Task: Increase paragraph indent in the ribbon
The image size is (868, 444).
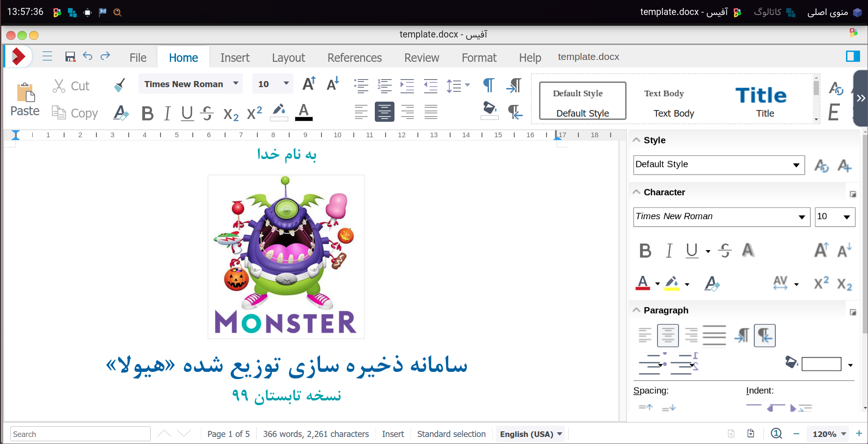Action: click(407, 86)
